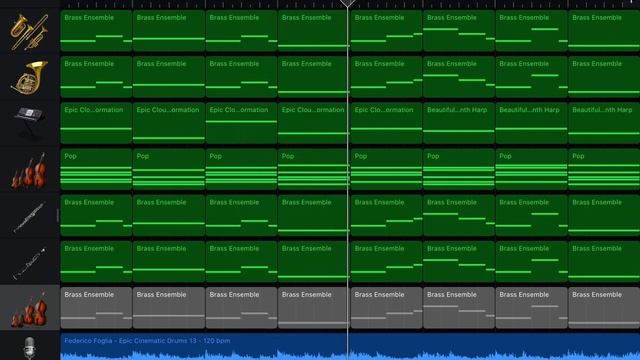
Task: Select last Brass Ensemble region on brass section track
Action: [x=604, y=31]
